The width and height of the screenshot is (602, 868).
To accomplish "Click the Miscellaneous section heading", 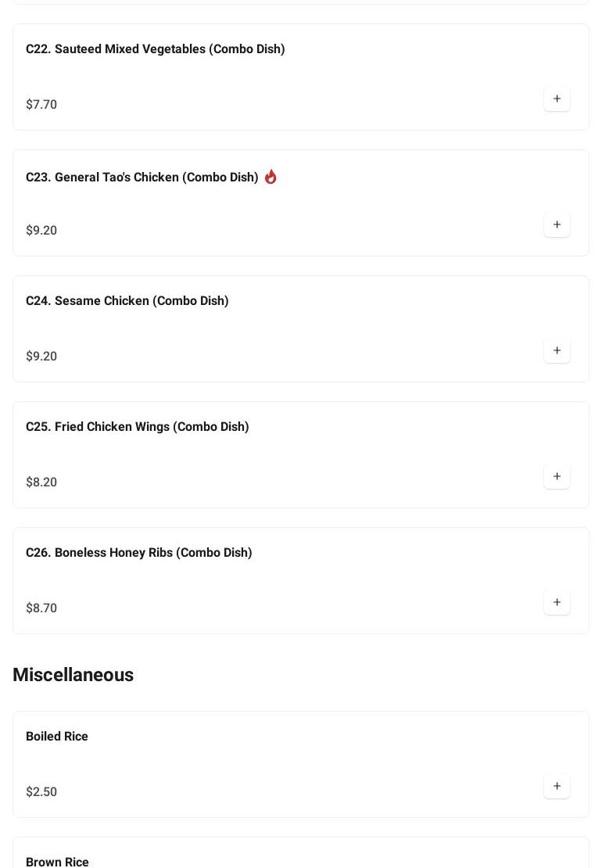I will tap(73, 674).
